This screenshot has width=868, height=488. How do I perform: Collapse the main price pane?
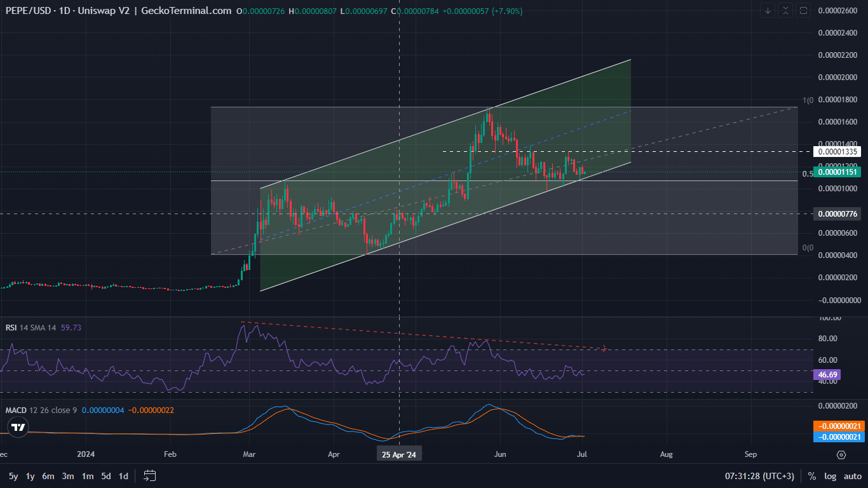click(x=786, y=11)
